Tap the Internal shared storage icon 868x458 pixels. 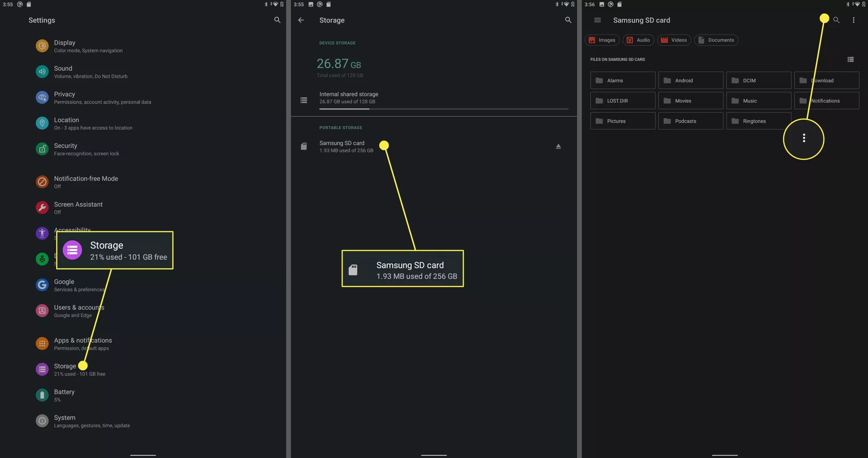tap(304, 100)
